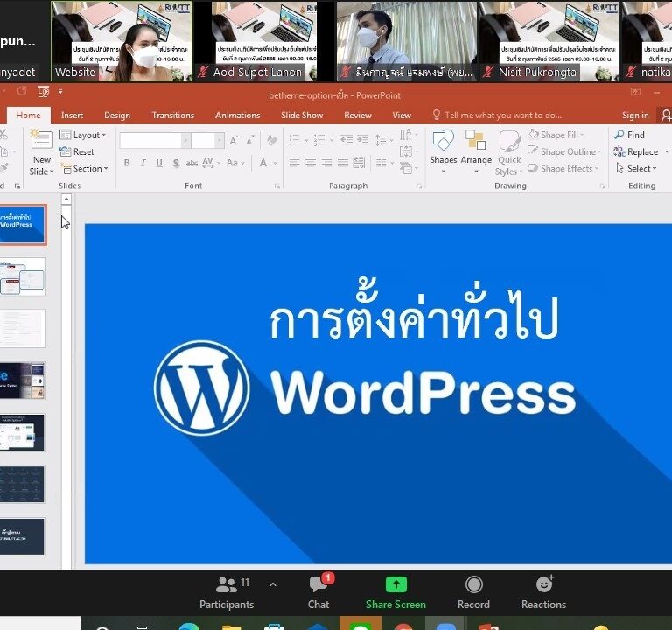
Task: Open the Shapes gallery
Action: (443, 151)
